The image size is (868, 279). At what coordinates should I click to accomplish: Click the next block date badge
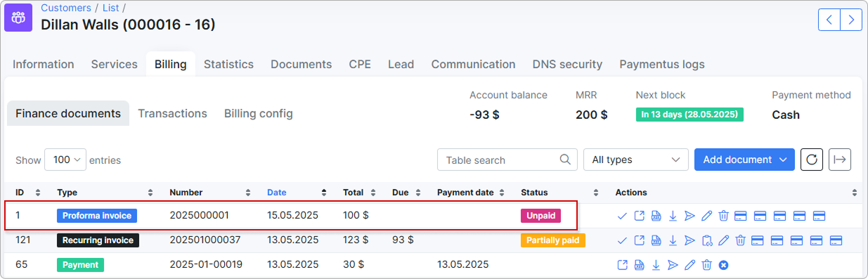[689, 114]
